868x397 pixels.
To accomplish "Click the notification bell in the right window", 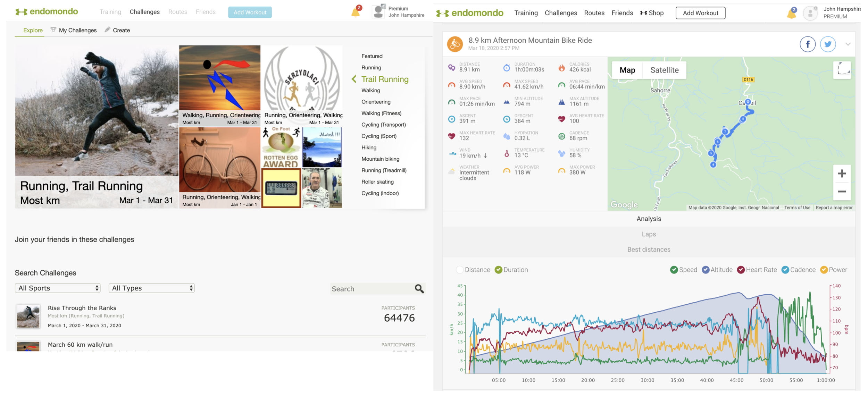I will click(791, 13).
